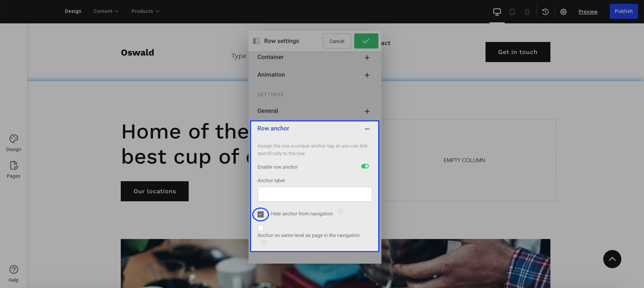Switch to mobile view icon
Viewport: 644px width, 288px height.
coord(527,12)
